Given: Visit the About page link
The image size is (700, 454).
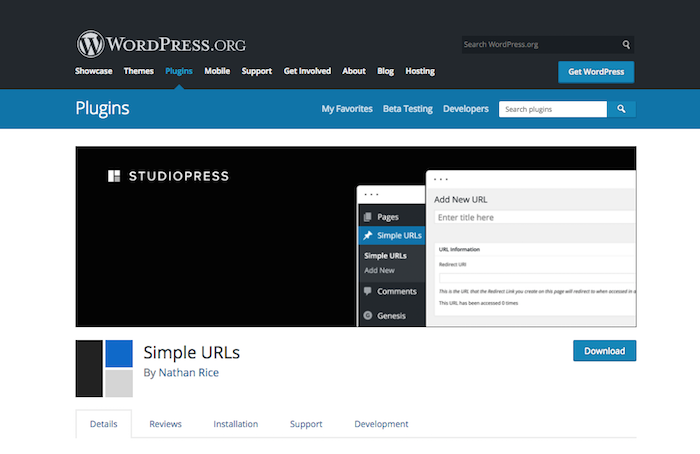Looking at the screenshot, I should click(x=354, y=71).
